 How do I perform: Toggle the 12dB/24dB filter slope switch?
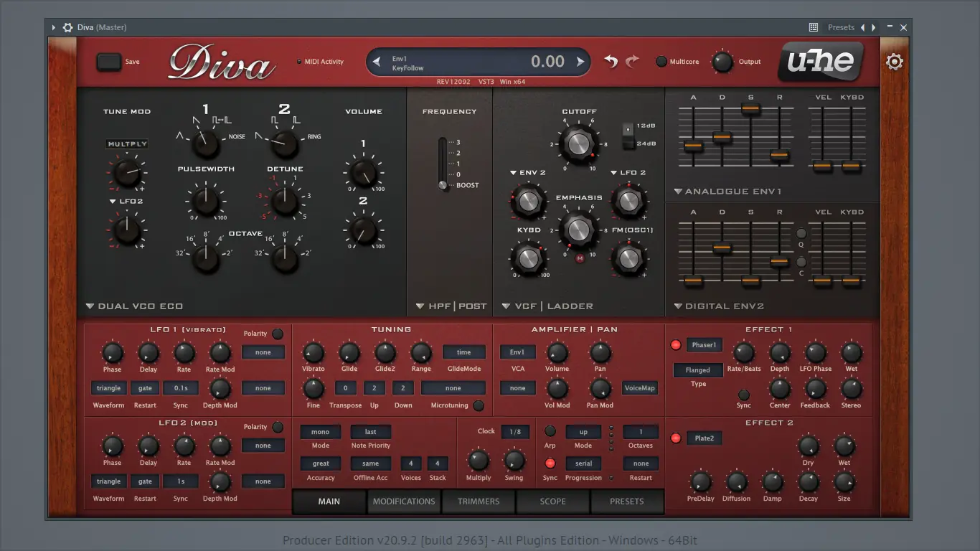(x=628, y=136)
